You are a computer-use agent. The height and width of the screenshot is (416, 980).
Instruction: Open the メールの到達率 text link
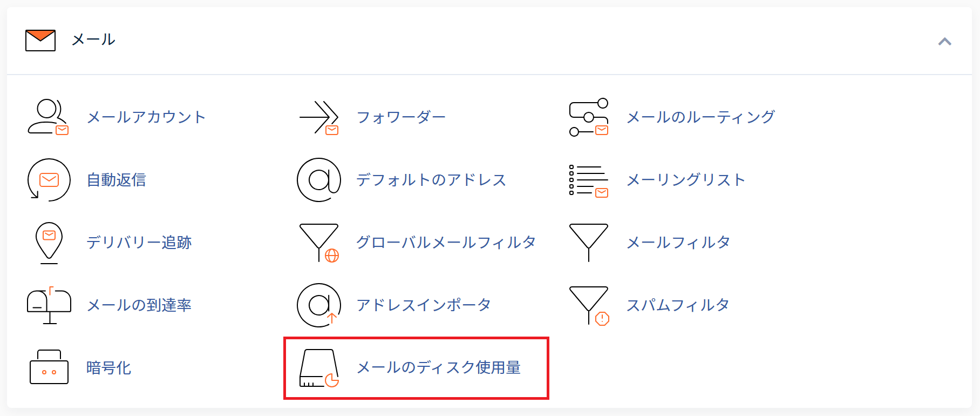[x=139, y=305]
